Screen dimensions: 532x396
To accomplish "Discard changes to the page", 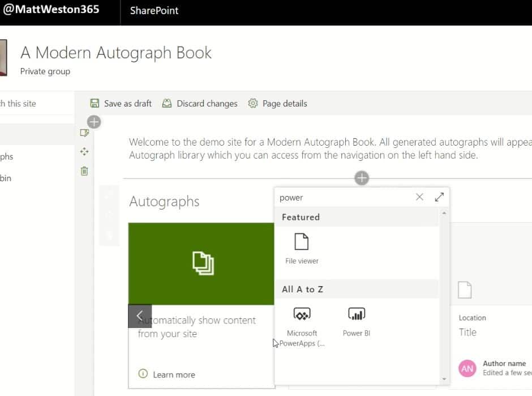I will tap(200, 103).
